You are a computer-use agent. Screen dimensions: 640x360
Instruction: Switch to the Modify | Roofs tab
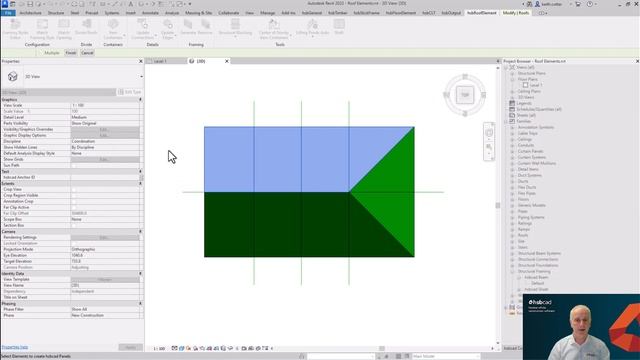click(x=516, y=13)
